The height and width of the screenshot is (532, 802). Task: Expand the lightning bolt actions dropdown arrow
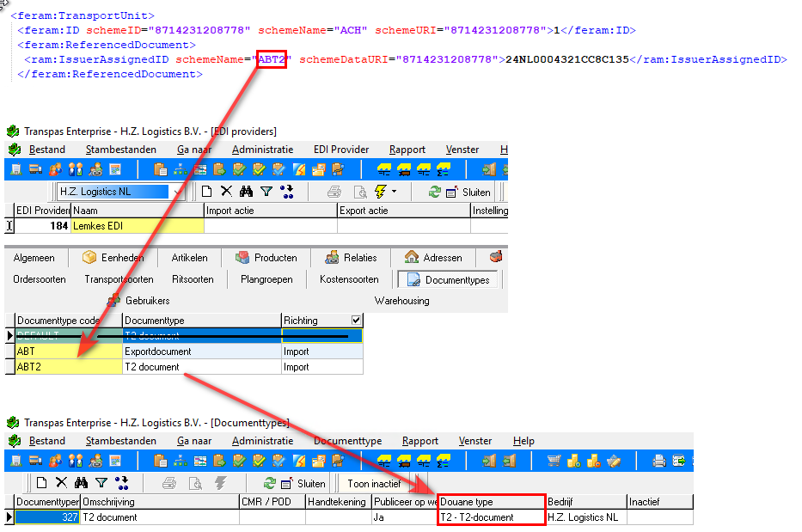pyautogui.click(x=394, y=192)
